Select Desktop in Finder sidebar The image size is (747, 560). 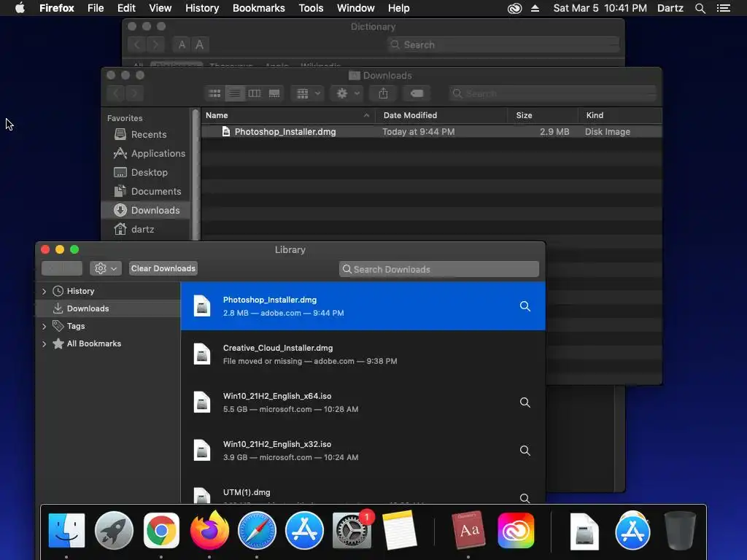146,172
